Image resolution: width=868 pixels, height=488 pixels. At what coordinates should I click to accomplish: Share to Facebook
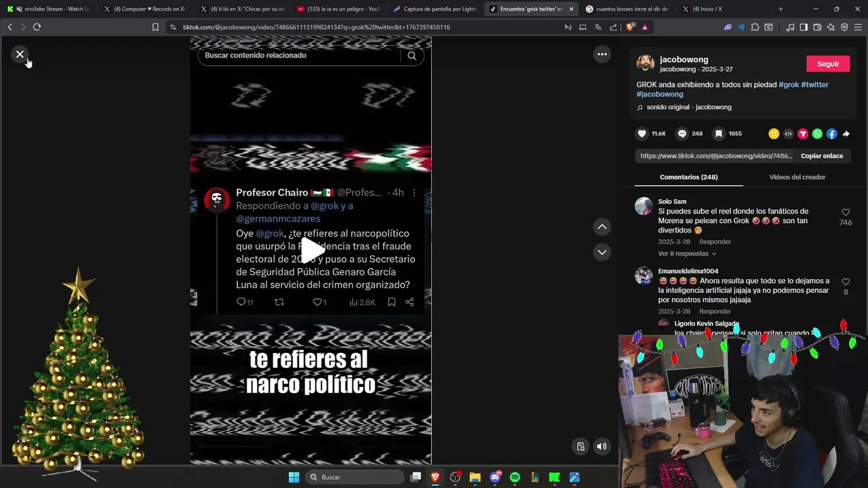[x=831, y=134]
